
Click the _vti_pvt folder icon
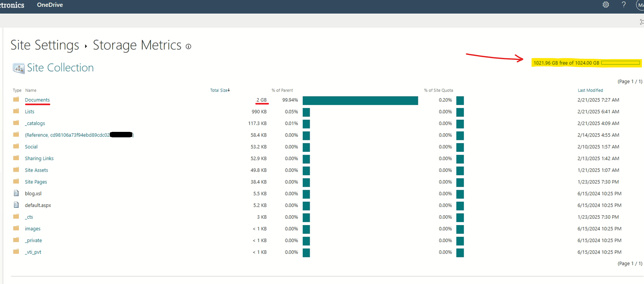click(x=16, y=252)
